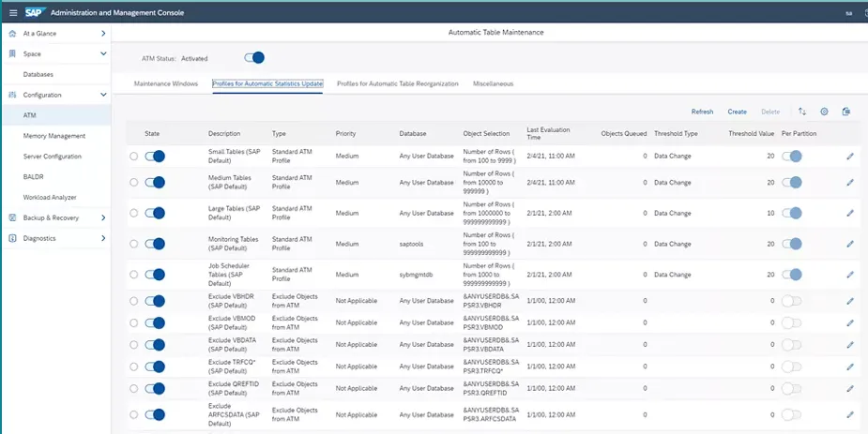Edit the Small Tables profile pencil
Screen dimensions: 868x434
[850, 156]
